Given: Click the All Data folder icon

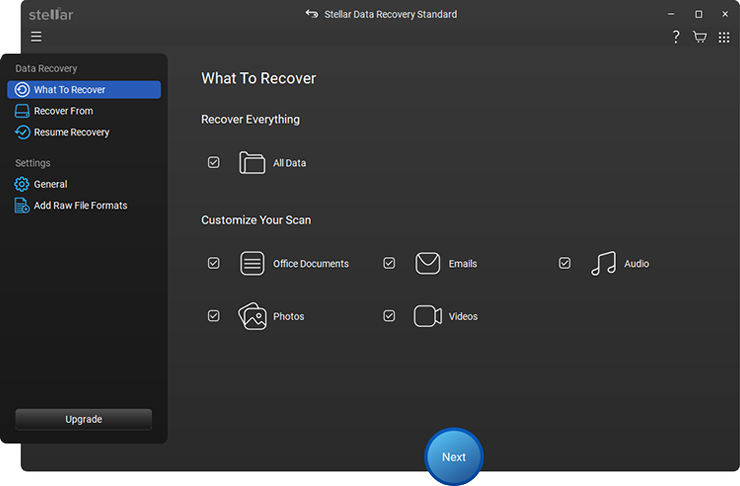Looking at the screenshot, I should tap(252, 163).
